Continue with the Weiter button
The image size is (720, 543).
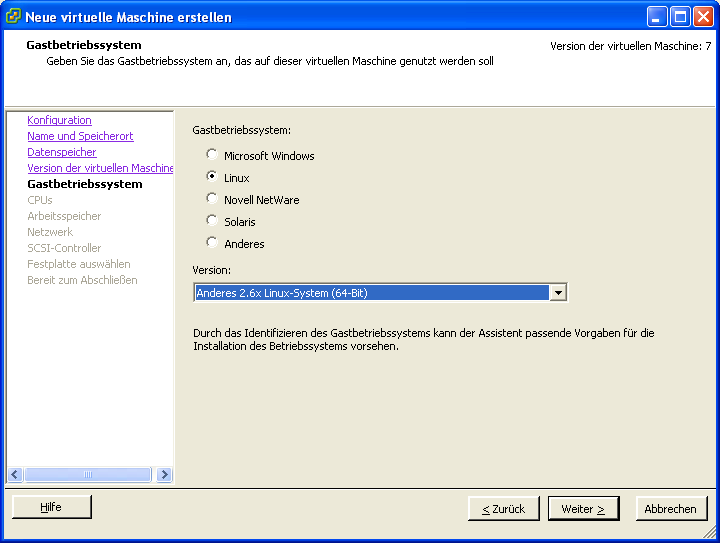[584, 509]
